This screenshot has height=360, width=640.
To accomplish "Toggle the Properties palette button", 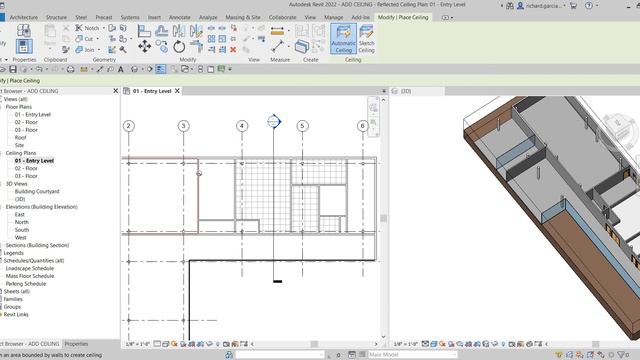I will pyautogui.click(x=24, y=46).
